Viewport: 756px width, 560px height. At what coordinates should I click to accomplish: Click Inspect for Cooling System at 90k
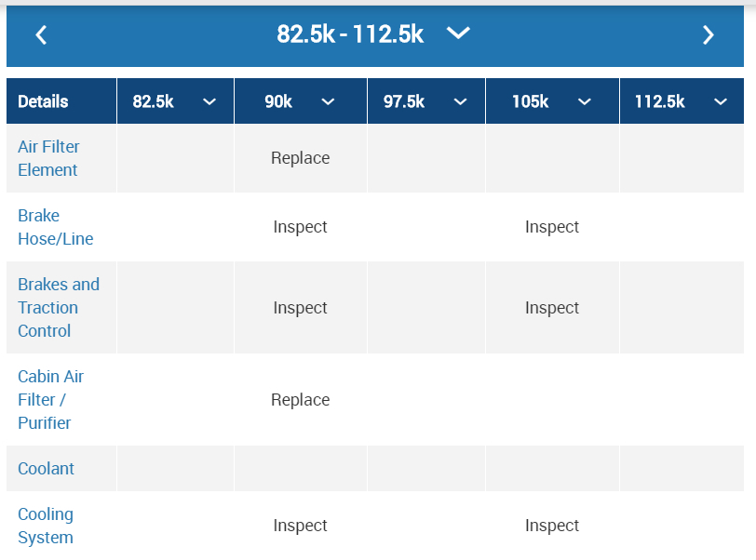[x=300, y=526]
